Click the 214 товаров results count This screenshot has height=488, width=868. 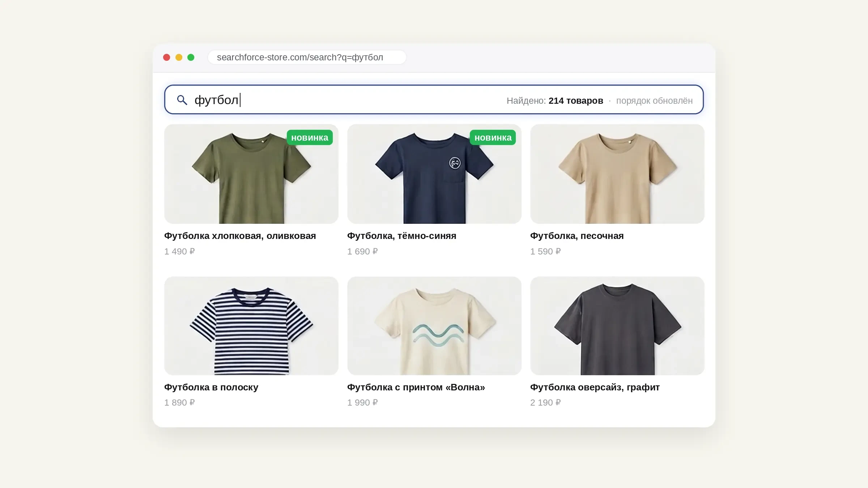coord(576,101)
